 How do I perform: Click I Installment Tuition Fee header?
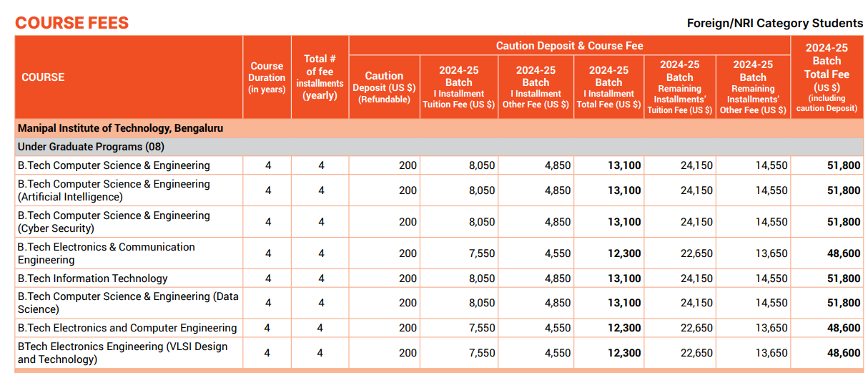point(458,87)
